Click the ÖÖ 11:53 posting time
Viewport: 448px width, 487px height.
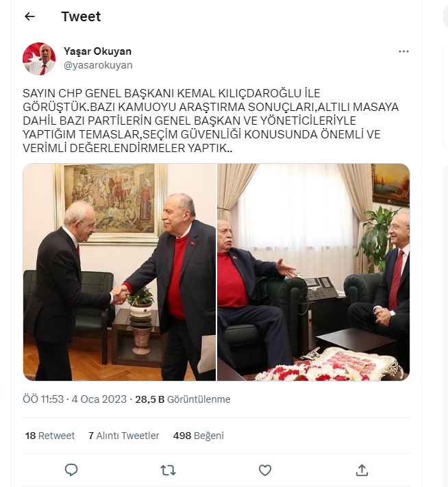(x=43, y=399)
